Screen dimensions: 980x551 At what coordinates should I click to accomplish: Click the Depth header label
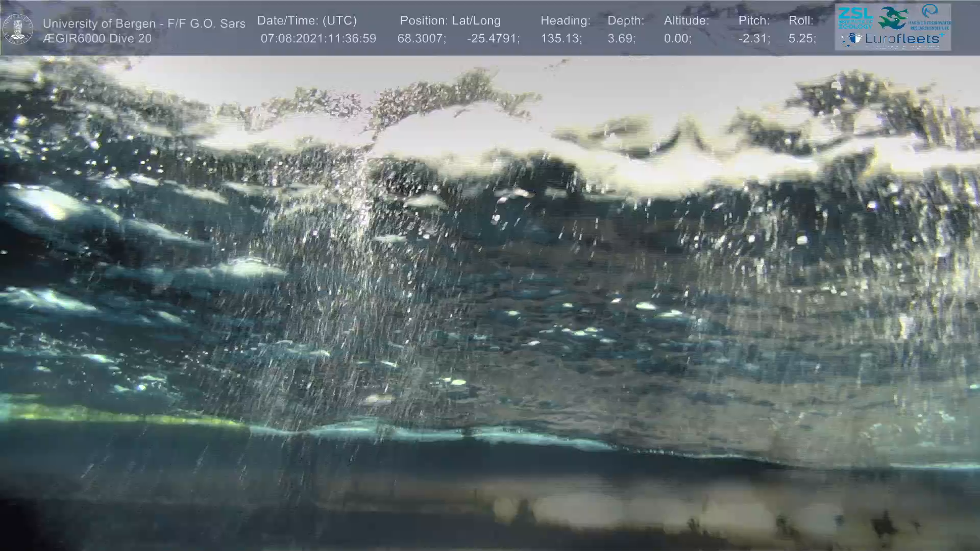coord(626,21)
